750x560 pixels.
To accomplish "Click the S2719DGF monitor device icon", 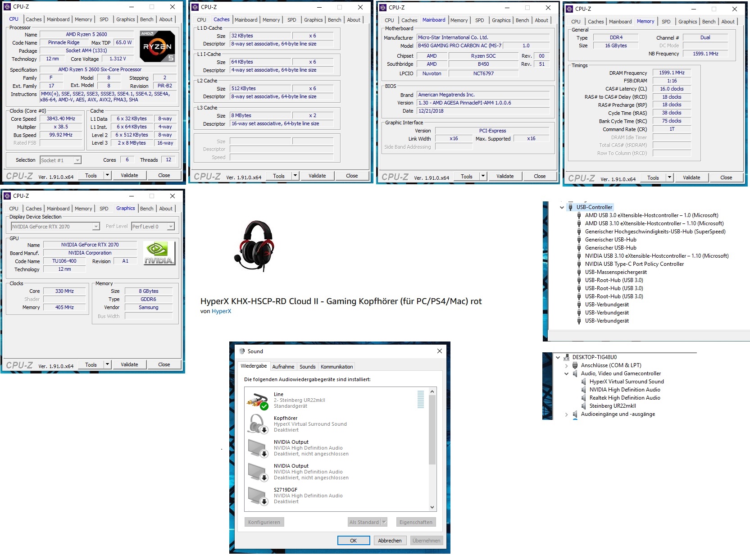I will pos(258,496).
